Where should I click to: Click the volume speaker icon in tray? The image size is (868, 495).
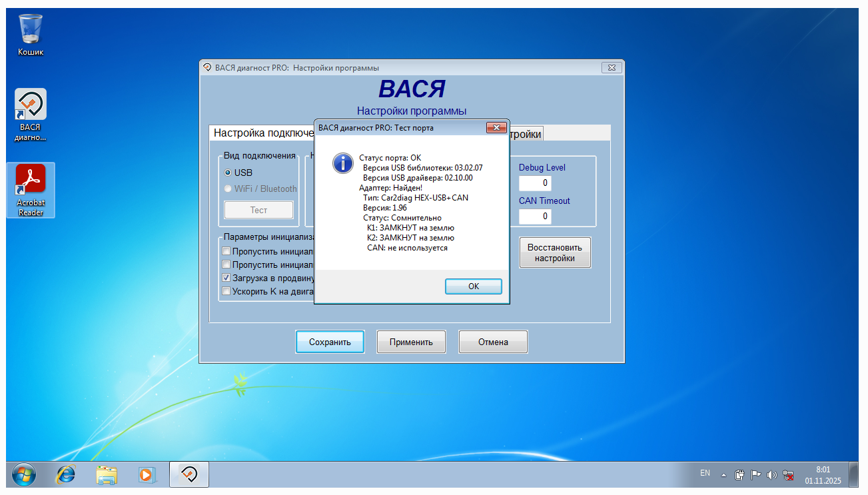[x=772, y=475]
